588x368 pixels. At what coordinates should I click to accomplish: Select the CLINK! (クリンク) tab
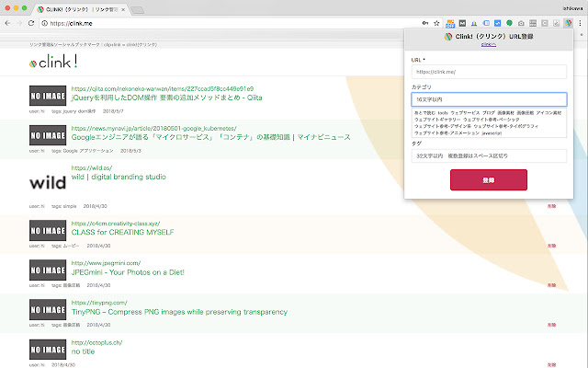coord(81,9)
